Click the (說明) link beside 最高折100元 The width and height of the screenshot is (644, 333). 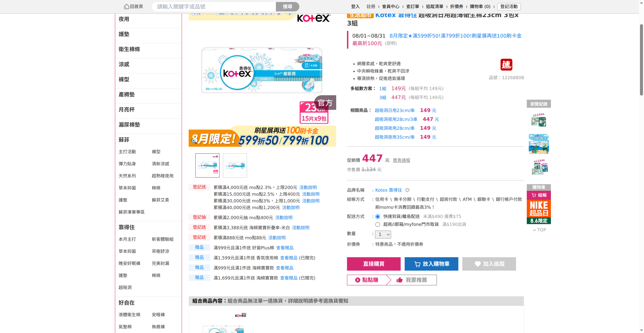pyautogui.click(x=391, y=43)
